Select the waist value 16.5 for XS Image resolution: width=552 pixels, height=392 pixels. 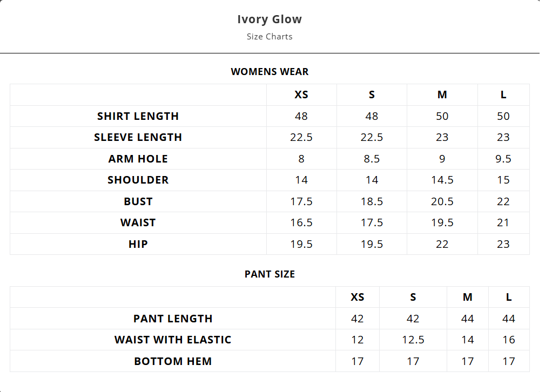coord(301,222)
